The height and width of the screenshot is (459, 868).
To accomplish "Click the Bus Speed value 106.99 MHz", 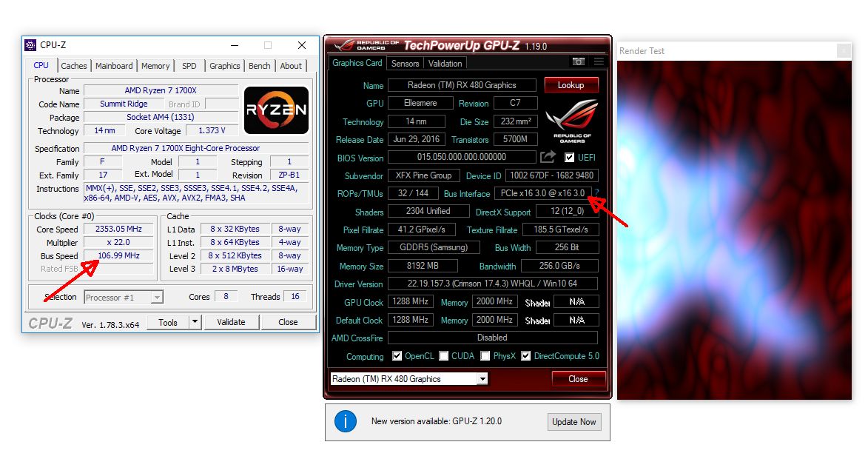I will point(118,256).
